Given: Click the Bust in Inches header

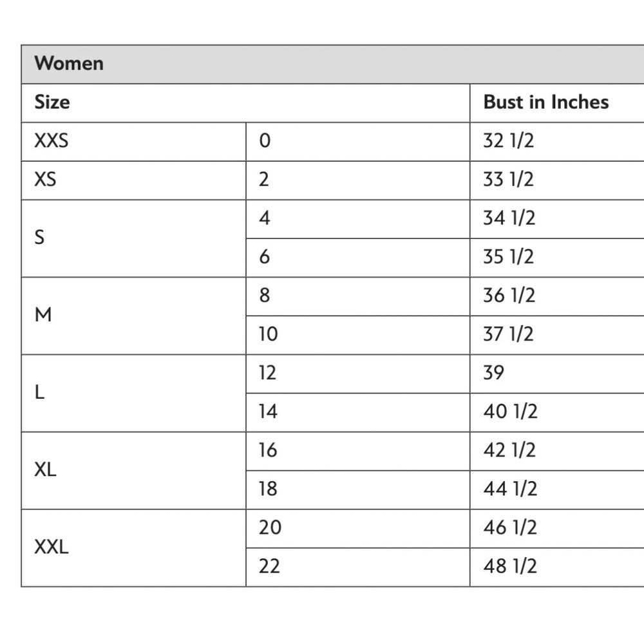Looking at the screenshot, I should 545,102.
